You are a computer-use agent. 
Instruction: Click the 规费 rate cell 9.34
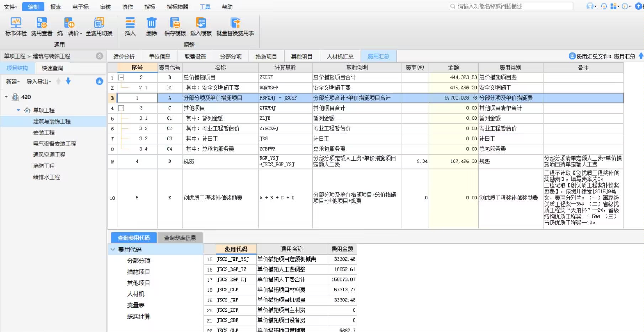415,161
